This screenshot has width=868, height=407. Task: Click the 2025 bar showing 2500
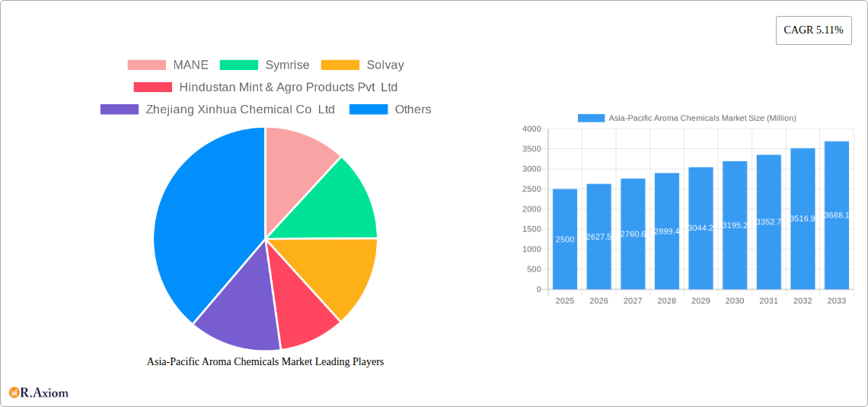pyautogui.click(x=565, y=239)
